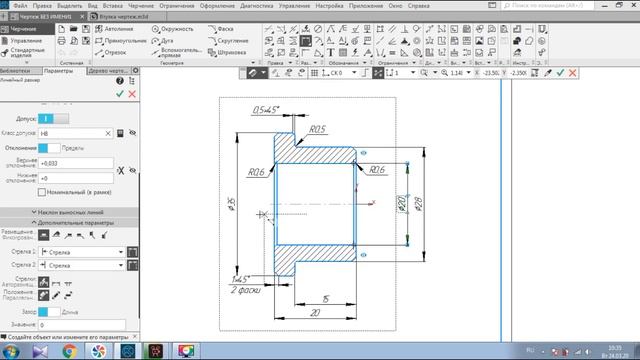Select the Вспомогательная прямая tool
Viewport: 640px width, 360px height.
pyautogui.click(x=177, y=52)
